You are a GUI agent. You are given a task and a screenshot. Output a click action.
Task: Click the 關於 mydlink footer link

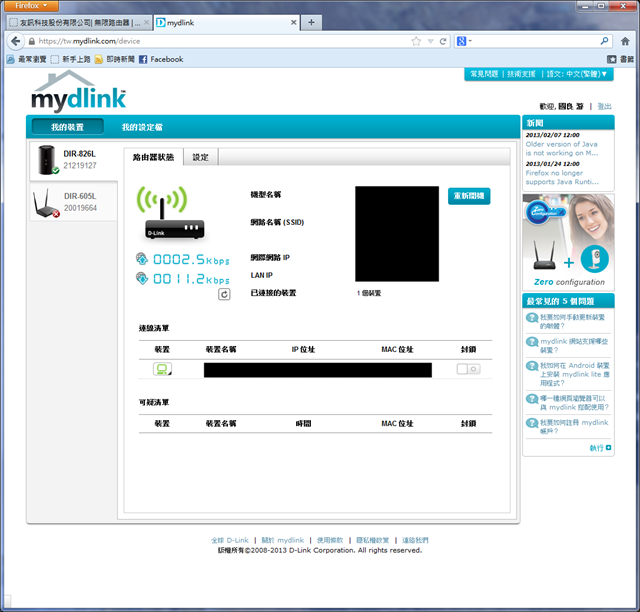pyautogui.click(x=282, y=540)
